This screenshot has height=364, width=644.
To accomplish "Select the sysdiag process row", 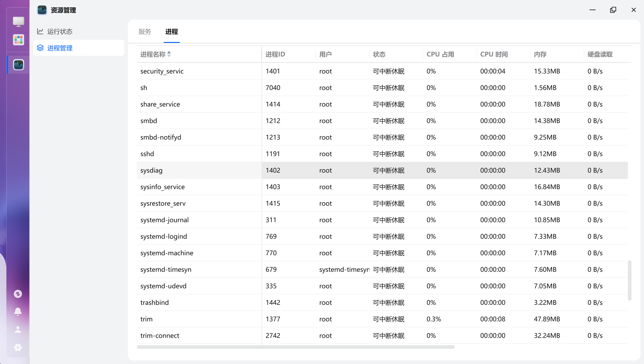I will (151, 170).
